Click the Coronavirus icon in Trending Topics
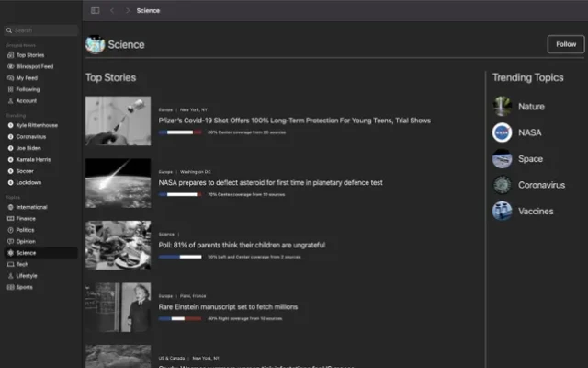 (502, 185)
